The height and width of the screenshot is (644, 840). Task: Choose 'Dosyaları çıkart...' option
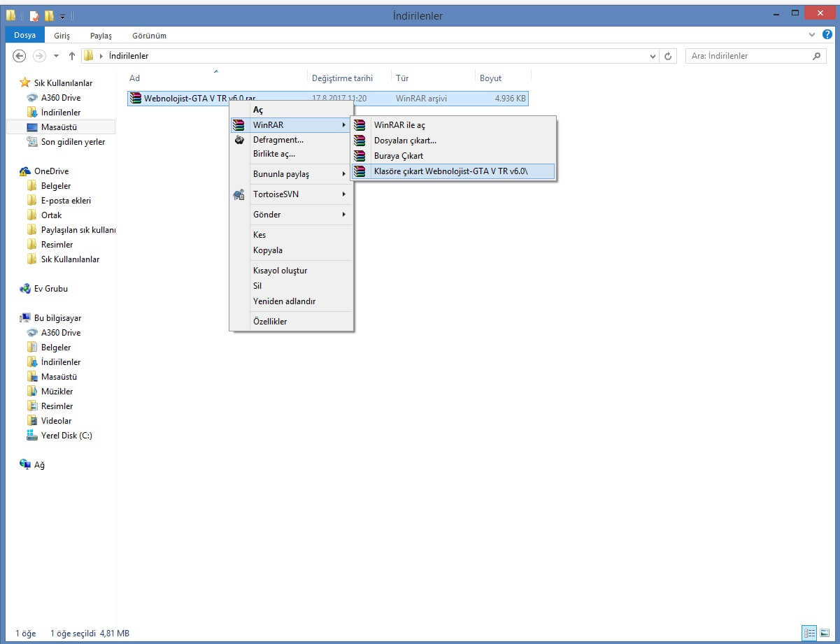pos(453,141)
